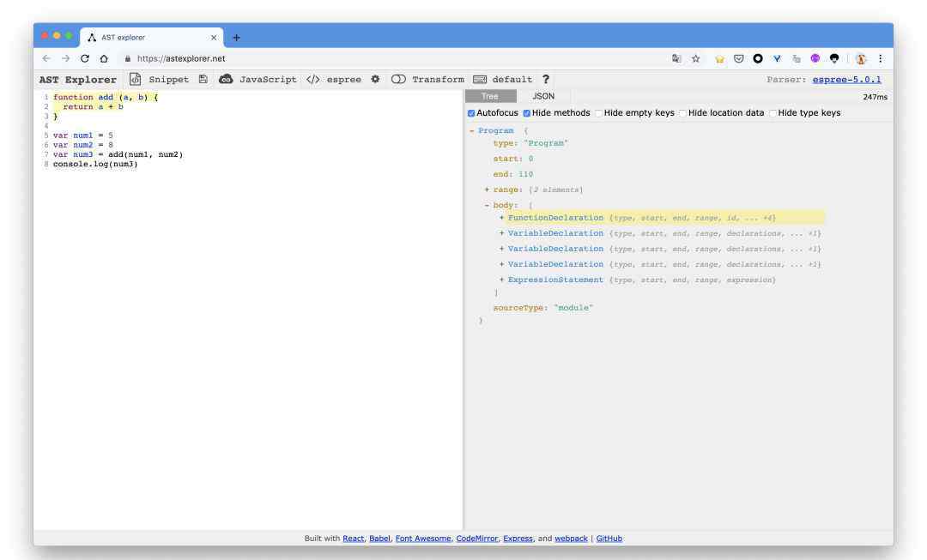Enable Hide type keys checkbox
Viewport: 927px width, 560px height.
tap(772, 113)
